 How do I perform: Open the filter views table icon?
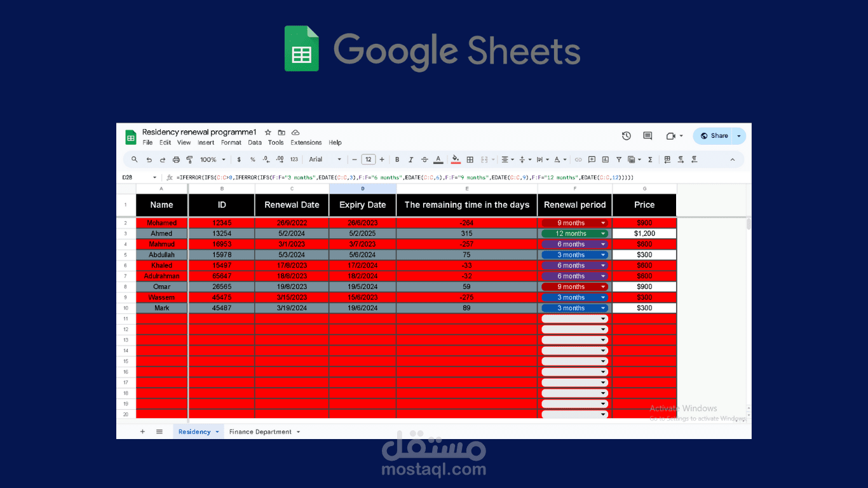[x=634, y=159]
